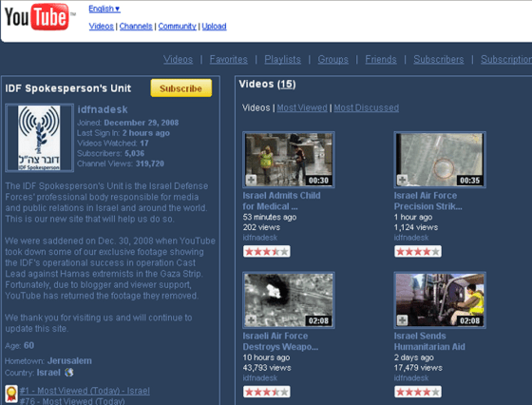Open the Favorites channel tab
The image size is (532, 405).
tap(228, 59)
